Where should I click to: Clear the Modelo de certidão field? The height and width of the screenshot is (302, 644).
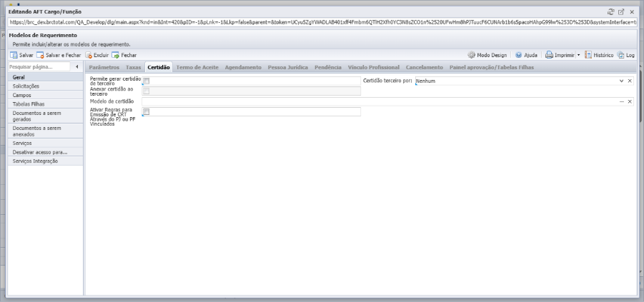click(630, 101)
